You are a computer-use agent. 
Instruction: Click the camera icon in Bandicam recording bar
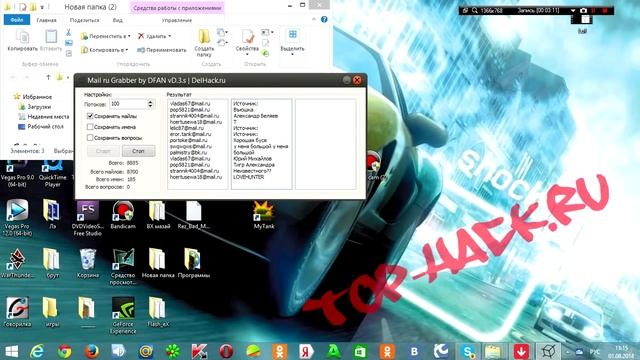(583, 11)
